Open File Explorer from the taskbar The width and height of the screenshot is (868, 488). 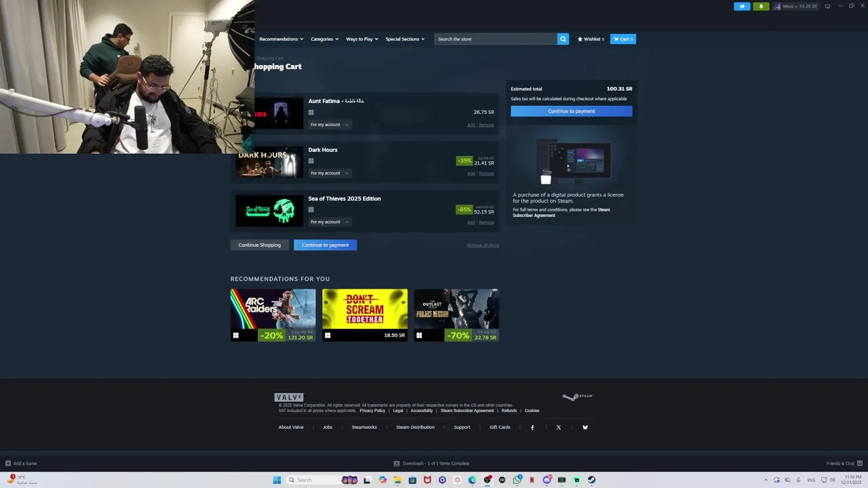[x=397, y=480]
